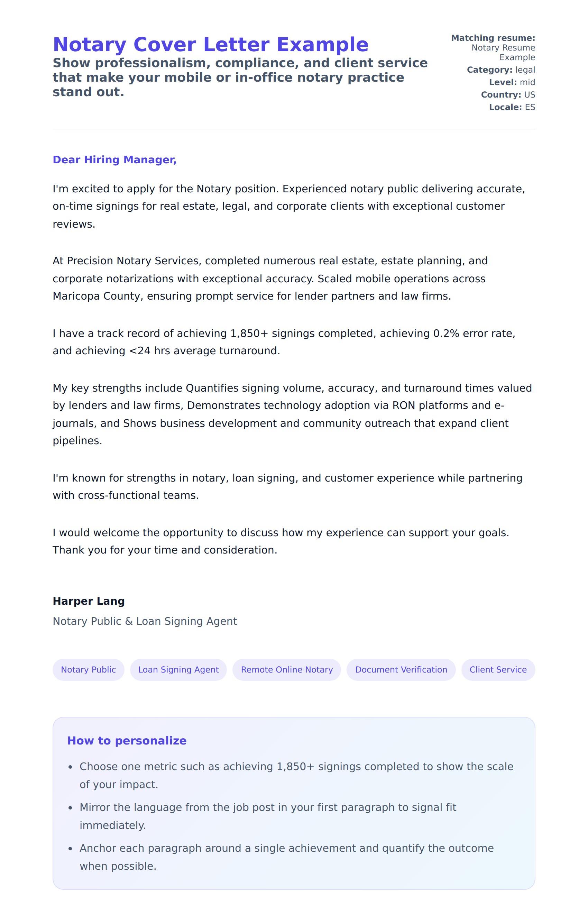The height and width of the screenshot is (923, 588).
Task: Click the Country US label
Action: [x=508, y=95]
